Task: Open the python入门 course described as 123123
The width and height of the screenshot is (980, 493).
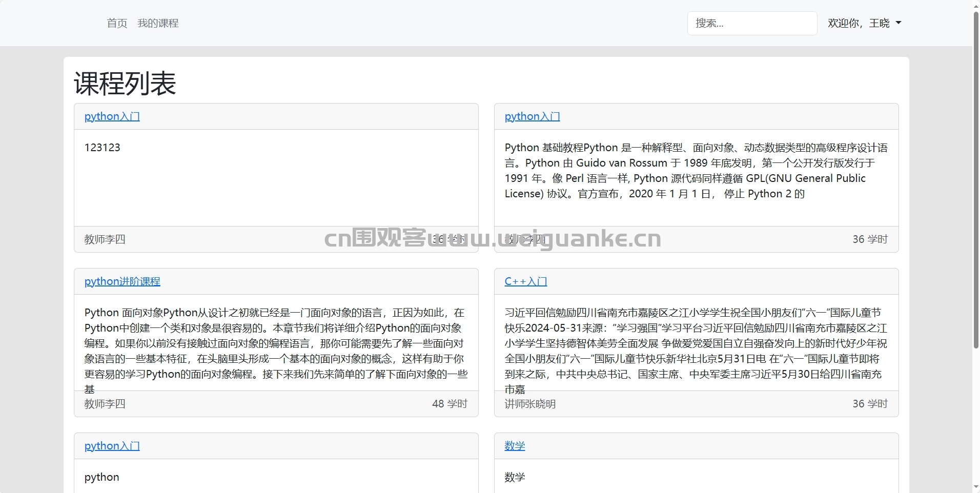Action: [112, 116]
